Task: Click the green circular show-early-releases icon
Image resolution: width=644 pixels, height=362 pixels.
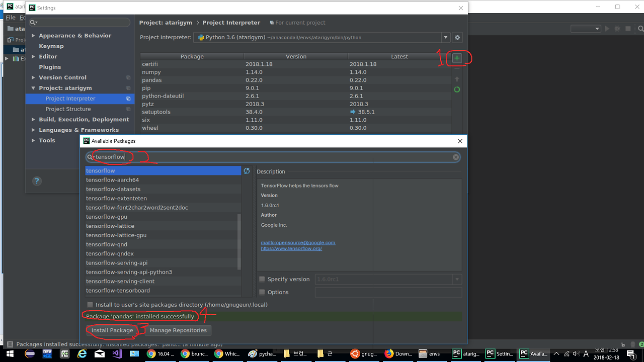Action: point(457,89)
